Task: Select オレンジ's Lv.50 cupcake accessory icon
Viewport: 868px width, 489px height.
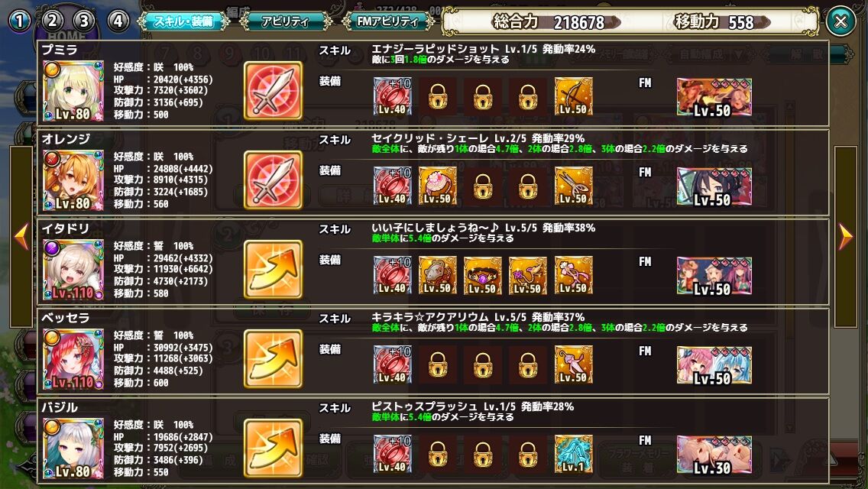Action: (x=438, y=186)
